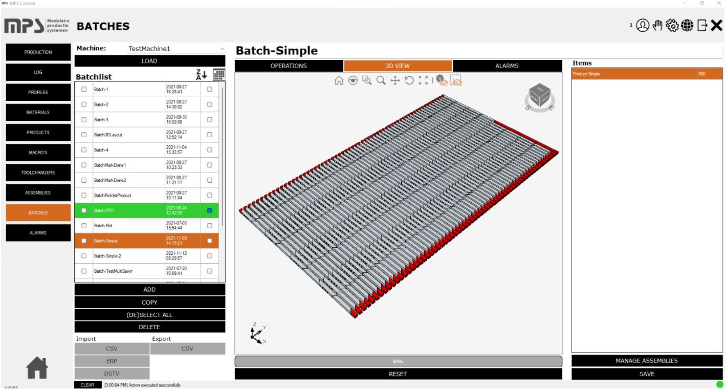Open the PRODUCTS section in the sidebar
The height and width of the screenshot is (389, 725).
[x=38, y=132]
